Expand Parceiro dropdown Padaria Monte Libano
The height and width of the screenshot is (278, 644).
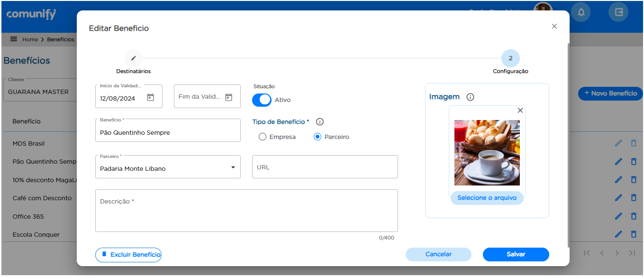[233, 167]
